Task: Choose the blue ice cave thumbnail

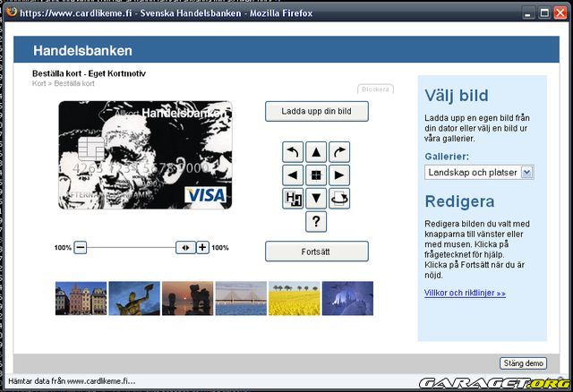Action: coord(347,298)
